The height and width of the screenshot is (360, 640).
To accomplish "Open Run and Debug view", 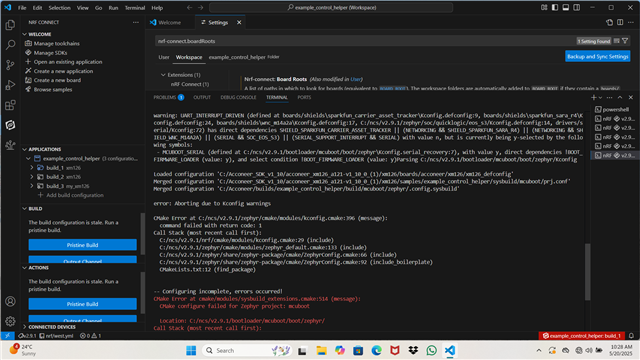I will pyautogui.click(x=10, y=85).
